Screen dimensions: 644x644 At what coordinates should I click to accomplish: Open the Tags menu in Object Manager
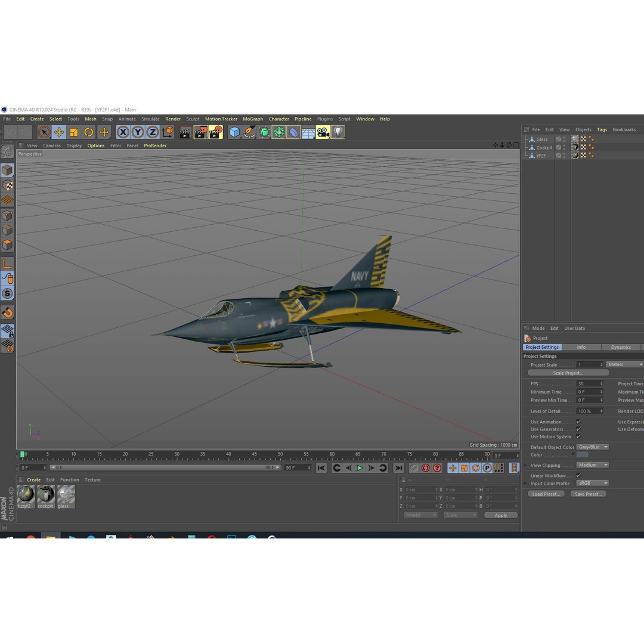pyautogui.click(x=602, y=130)
